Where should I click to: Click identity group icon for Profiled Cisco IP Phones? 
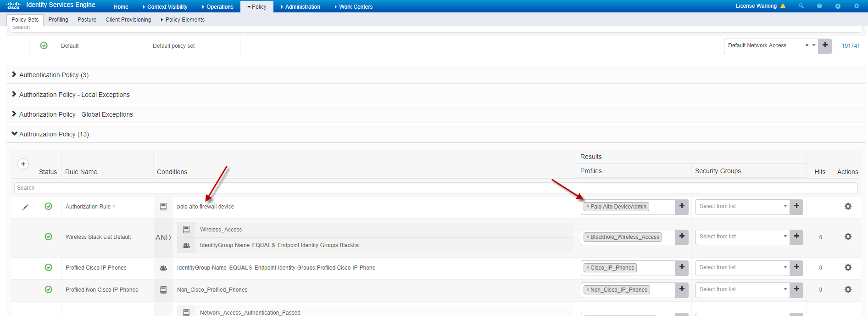pyautogui.click(x=163, y=268)
